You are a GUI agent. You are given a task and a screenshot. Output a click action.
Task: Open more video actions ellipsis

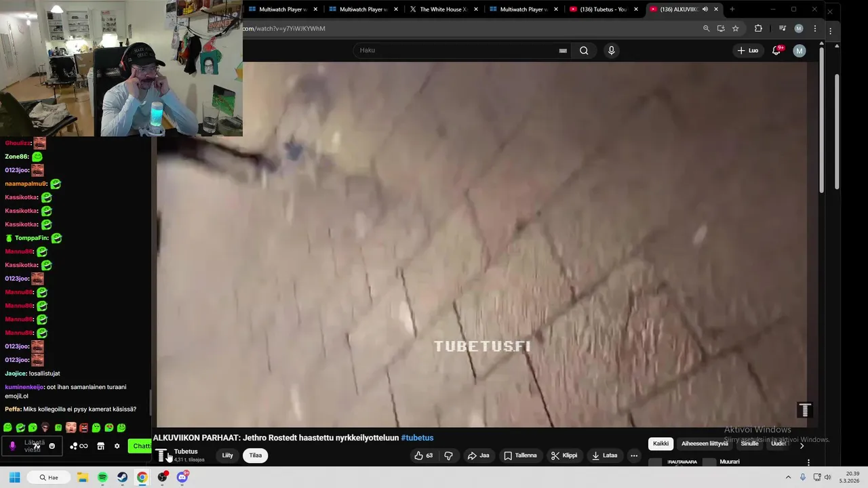[634, 455]
